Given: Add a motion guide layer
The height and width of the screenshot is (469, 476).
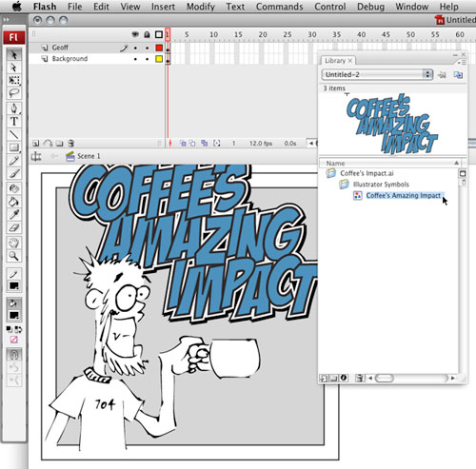Looking at the screenshot, I should point(48,144).
